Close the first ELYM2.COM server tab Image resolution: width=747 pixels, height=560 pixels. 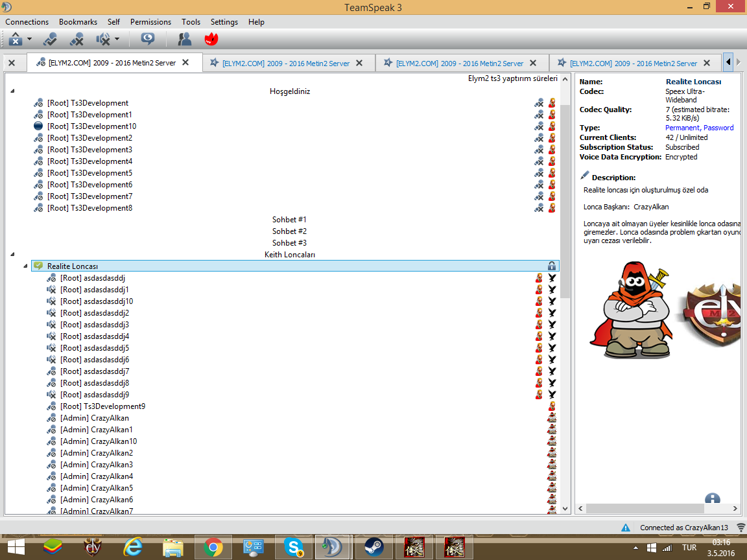point(186,62)
